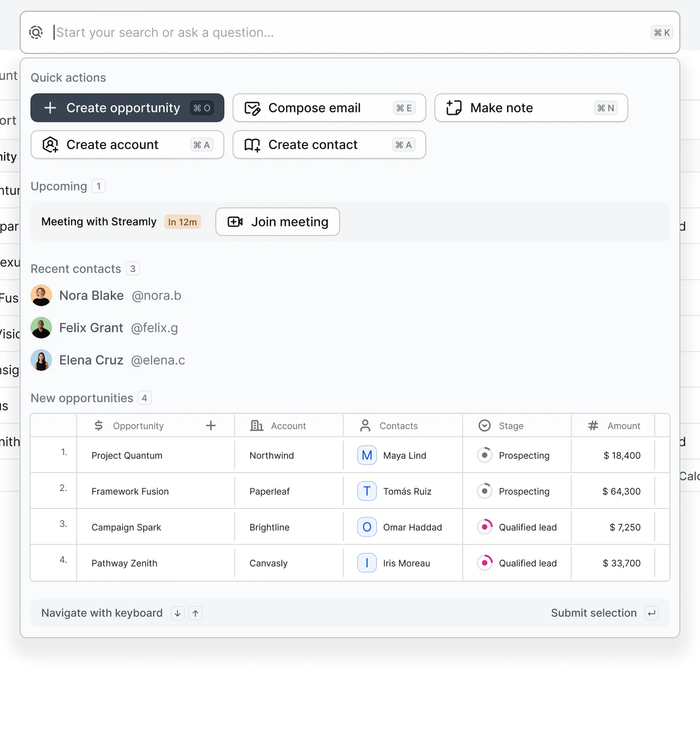This screenshot has width=700, height=754.
Task: Click the @nora.b handle
Action: (157, 296)
